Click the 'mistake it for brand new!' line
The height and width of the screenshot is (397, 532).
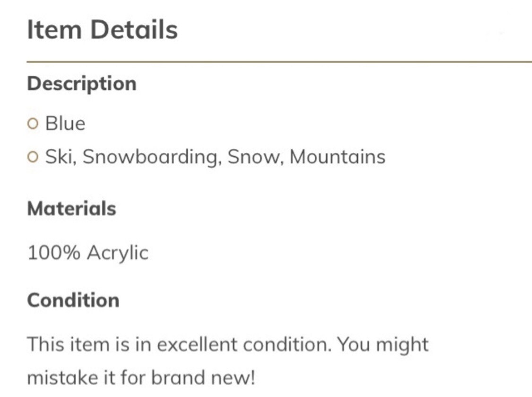[141, 378]
